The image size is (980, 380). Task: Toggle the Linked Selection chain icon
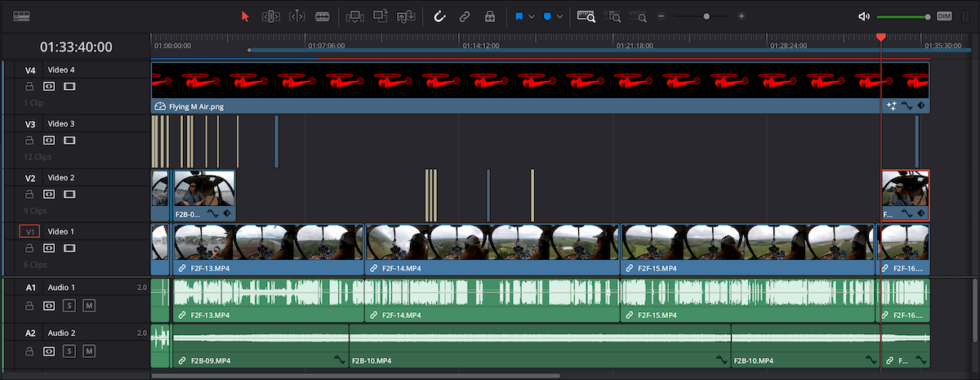(x=464, y=16)
